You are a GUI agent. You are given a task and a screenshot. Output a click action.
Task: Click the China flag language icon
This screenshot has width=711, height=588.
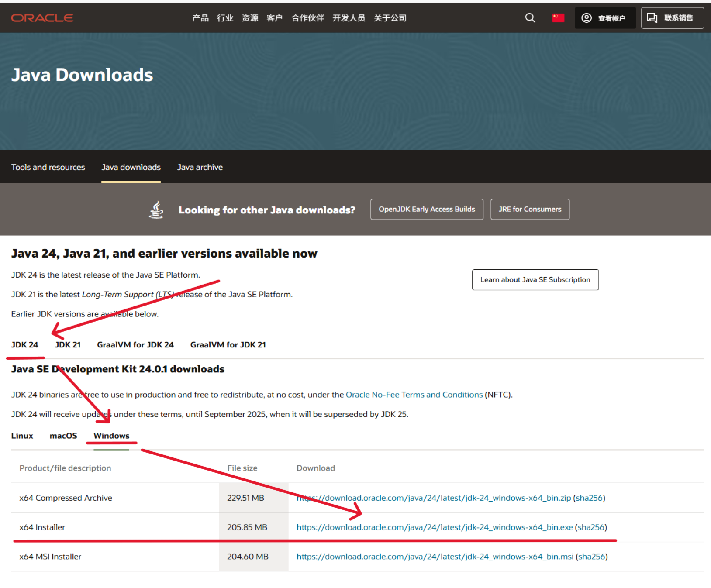tap(558, 17)
